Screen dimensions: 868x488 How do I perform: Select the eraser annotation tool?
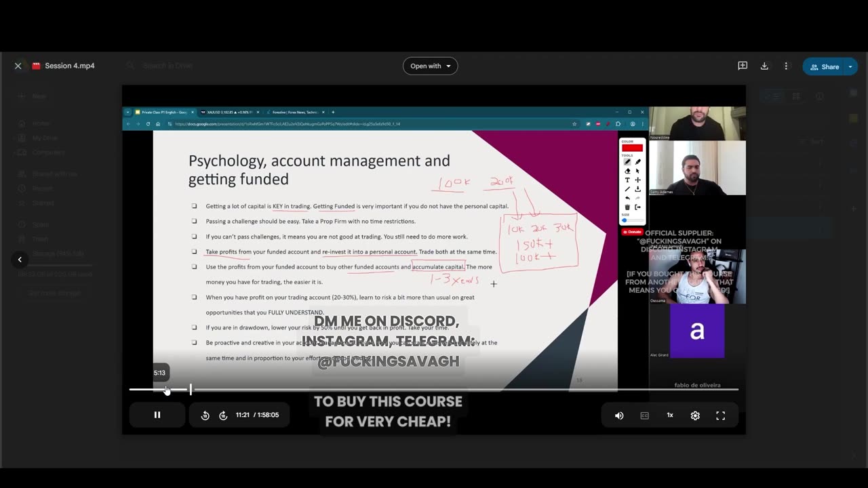pos(627,171)
